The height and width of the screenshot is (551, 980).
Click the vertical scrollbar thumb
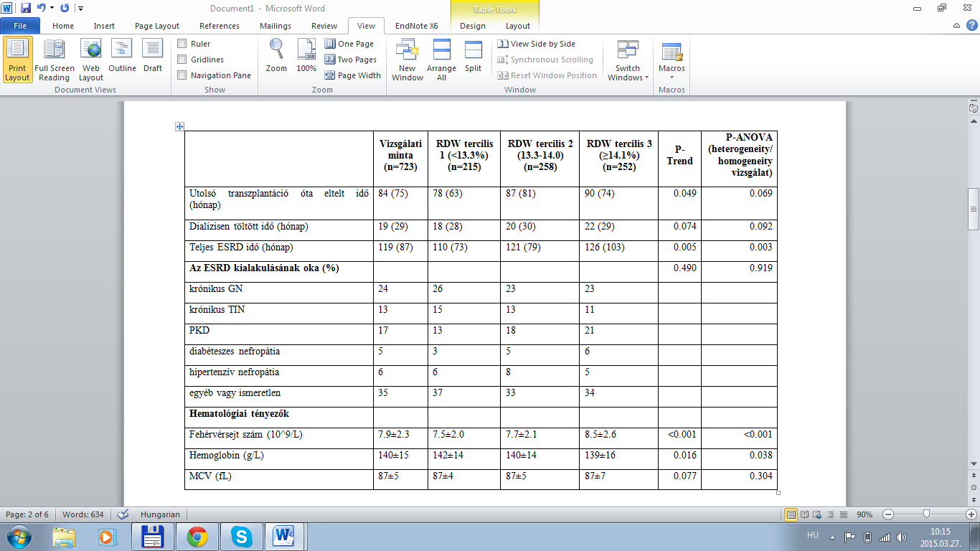click(x=973, y=209)
